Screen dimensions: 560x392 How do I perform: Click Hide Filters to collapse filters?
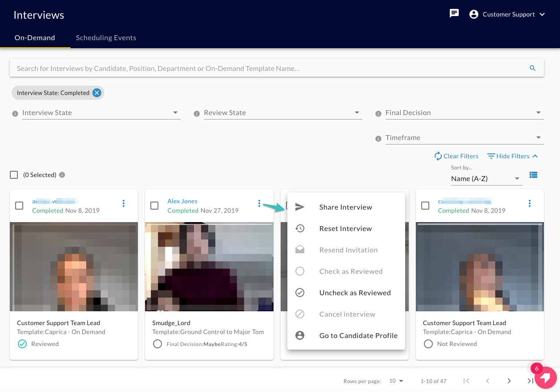513,156
